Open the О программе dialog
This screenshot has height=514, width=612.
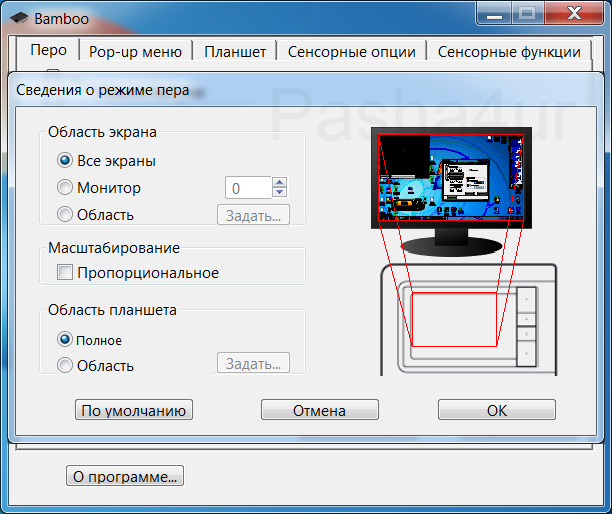(125, 476)
